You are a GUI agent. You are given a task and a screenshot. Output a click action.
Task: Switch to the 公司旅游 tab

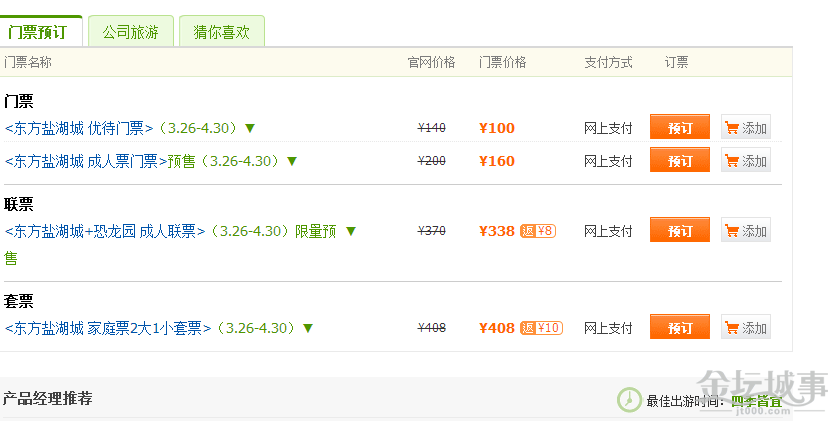(131, 31)
